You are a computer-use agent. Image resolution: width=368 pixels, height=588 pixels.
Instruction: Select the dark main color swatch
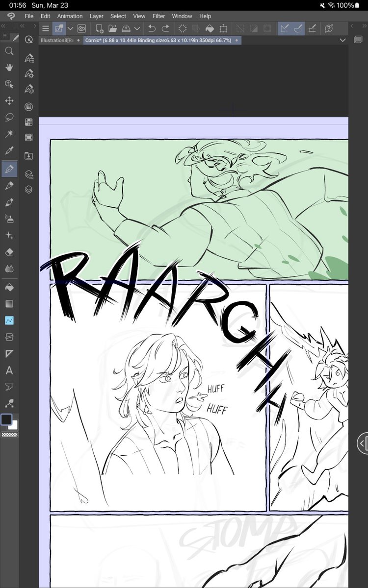click(x=6, y=420)
